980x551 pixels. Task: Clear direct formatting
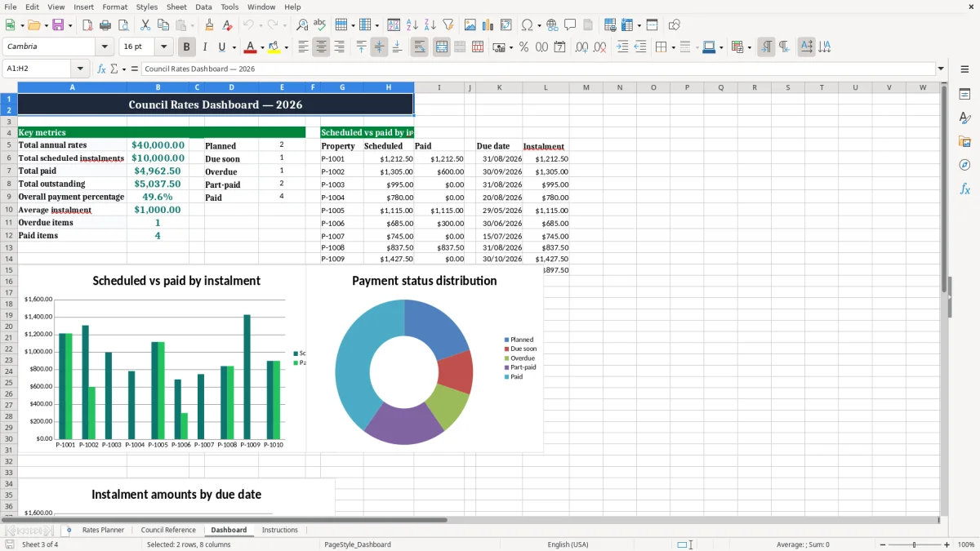click(x=228, y=25)
